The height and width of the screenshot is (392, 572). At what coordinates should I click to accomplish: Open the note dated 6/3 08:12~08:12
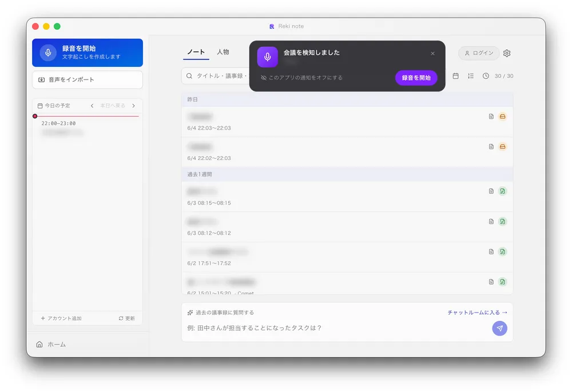[x=347, y=227]
